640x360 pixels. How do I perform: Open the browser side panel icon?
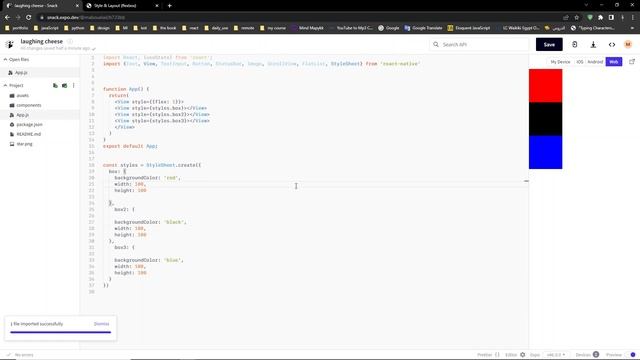(611, 18)
